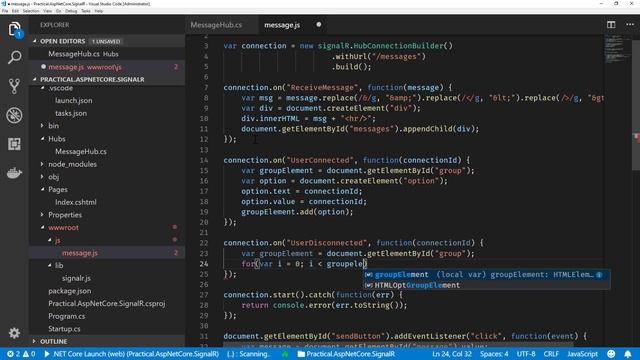Switch to the message.js tab
The image size is (640, 360).
coord(282,25)
